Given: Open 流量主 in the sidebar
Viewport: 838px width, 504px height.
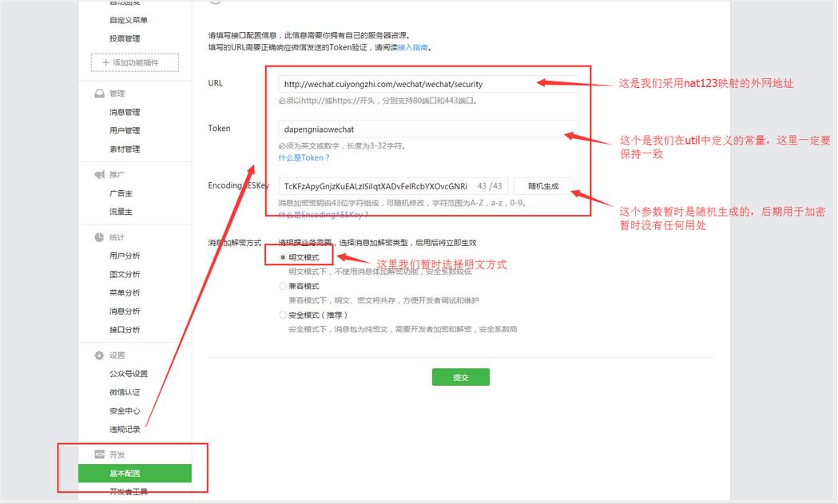Looking at the screenshot, I should (x=121, y=212).
